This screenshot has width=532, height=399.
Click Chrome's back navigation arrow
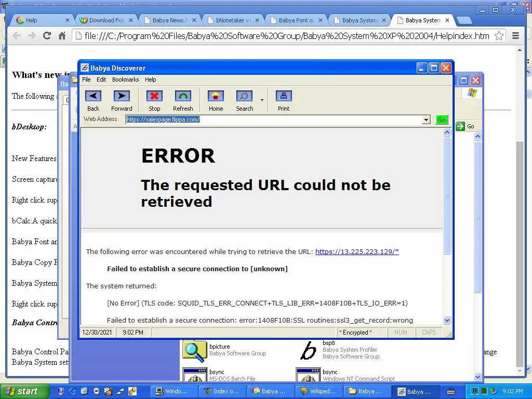17,36
